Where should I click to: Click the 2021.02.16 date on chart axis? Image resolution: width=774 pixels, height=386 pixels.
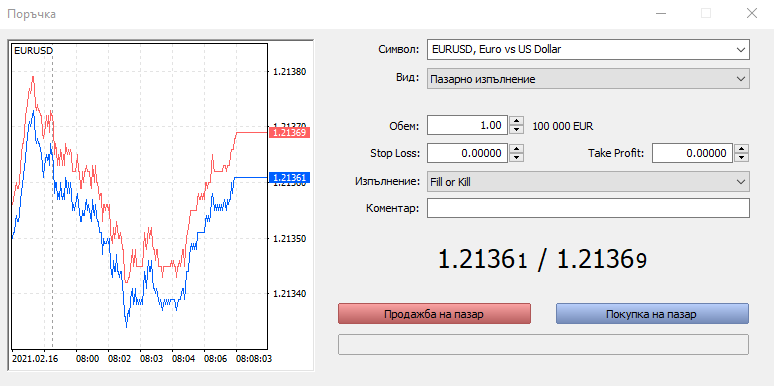pyautogui.click(x=35, y=358)
